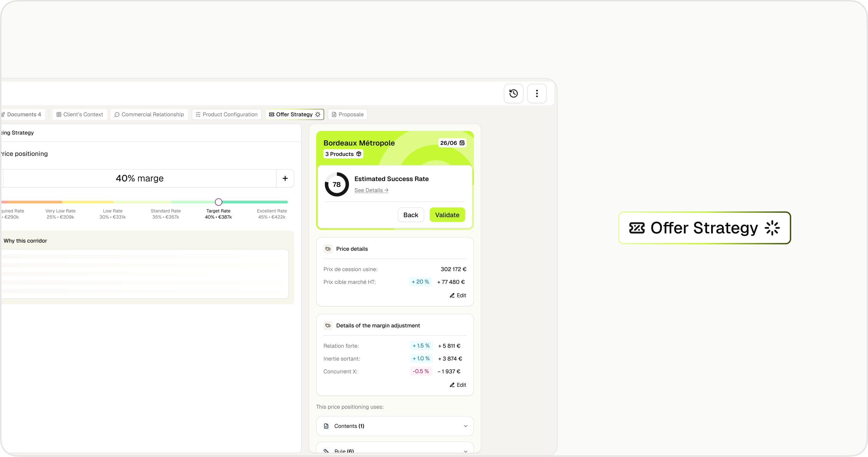The height and width of the screenshot is (457, 868).
Task: Select Standard Rate 35% marker
Action: (x=165, y=214)
